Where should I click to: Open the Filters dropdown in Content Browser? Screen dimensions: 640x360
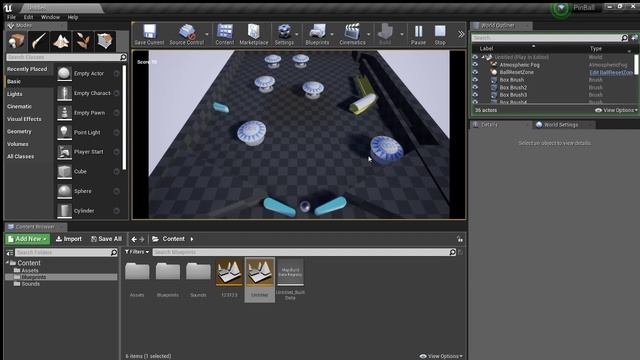(137, 252)
